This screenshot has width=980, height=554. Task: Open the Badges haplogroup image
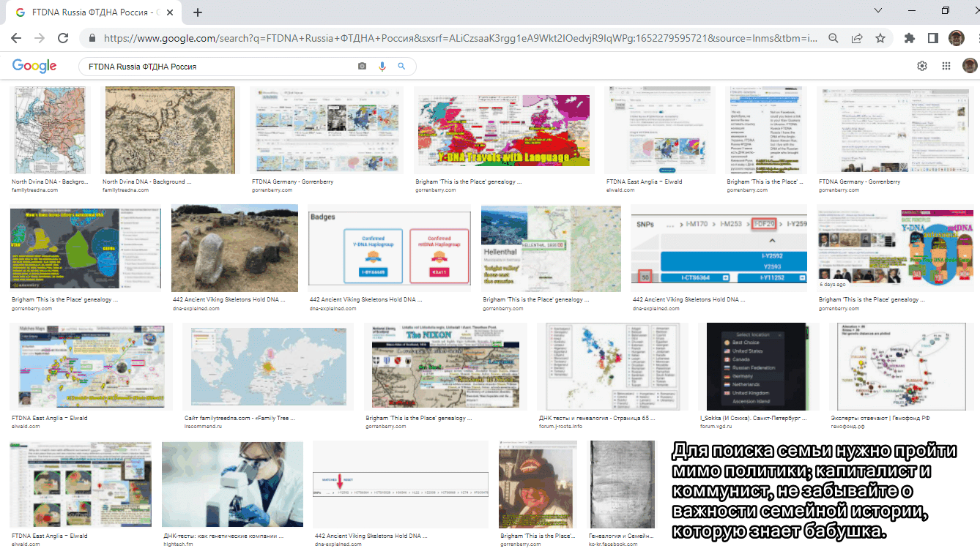[x=390, y=248]
